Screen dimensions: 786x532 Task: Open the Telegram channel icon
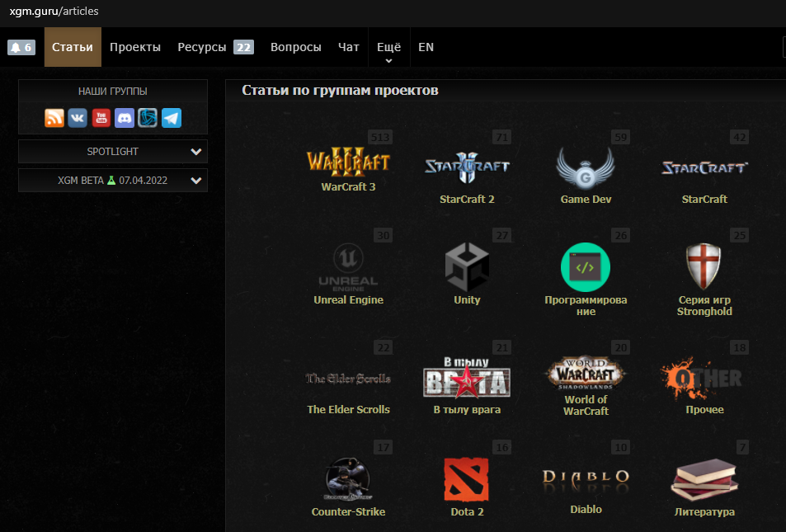(172, 118)
